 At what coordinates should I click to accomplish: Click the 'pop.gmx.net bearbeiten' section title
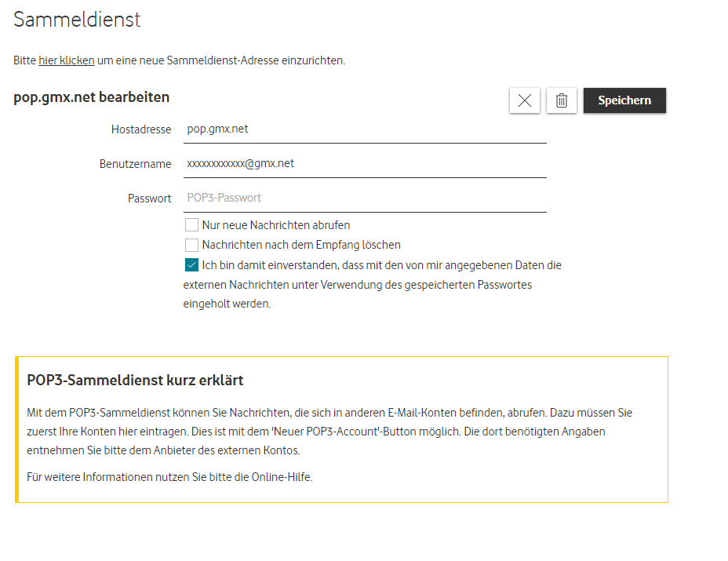92,97
